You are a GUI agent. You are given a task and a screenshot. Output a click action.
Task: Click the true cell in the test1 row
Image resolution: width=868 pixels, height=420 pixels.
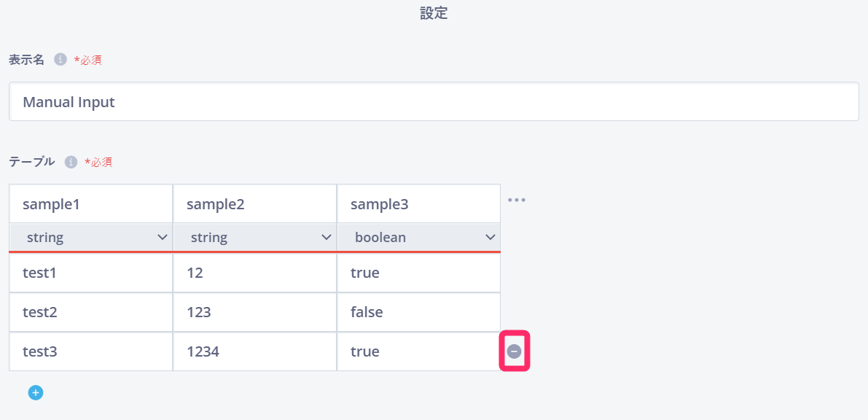(419, 273)
